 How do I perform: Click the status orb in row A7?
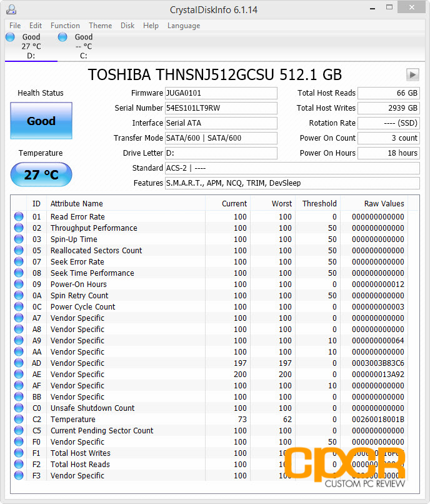click(19, 318)
